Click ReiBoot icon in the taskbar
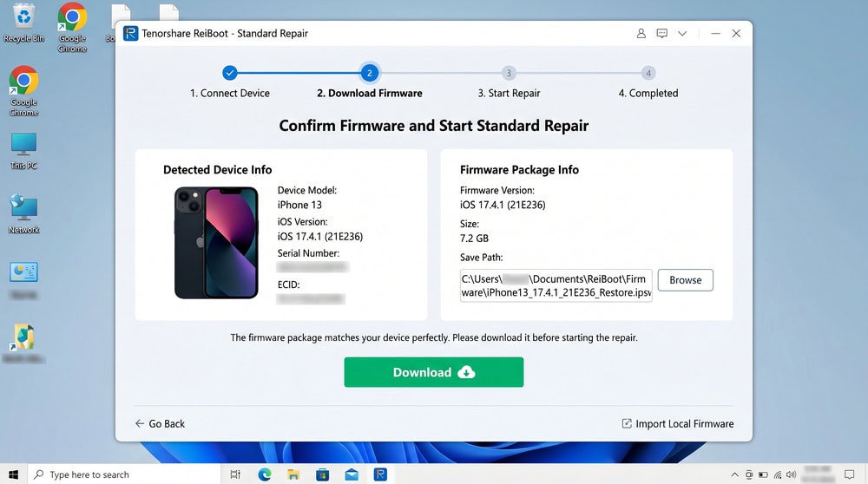 click(x=380, y=474)
